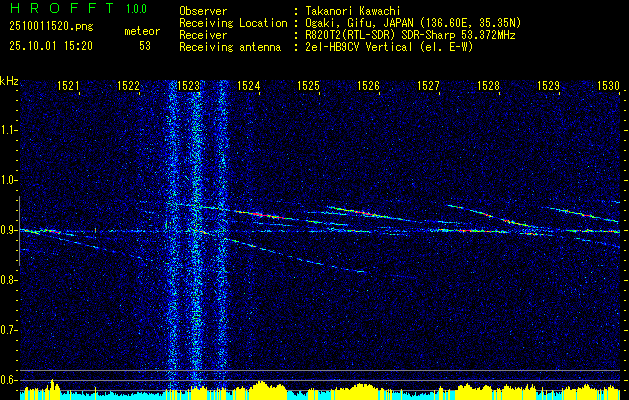Click the 0.7 kHz frequency label
629x400 pixels.
point(8,330)
